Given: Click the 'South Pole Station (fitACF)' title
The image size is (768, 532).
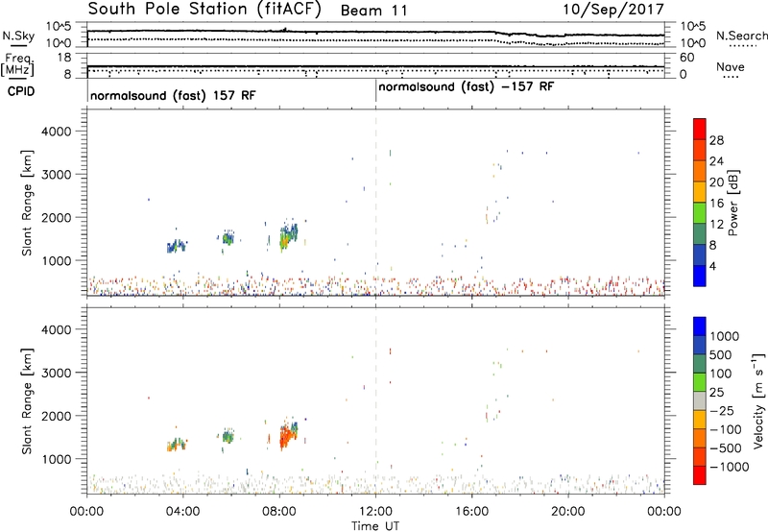Looking at the screenshot, I should (204, 10).
